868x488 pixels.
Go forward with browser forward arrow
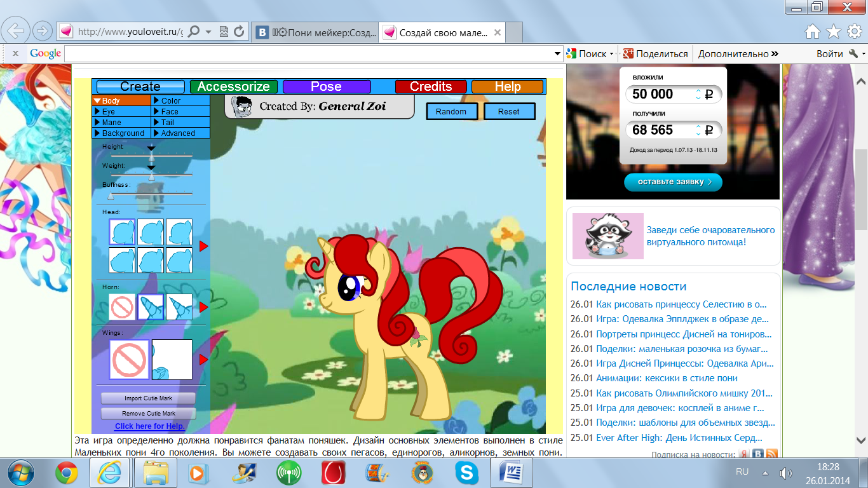(42, 30)
